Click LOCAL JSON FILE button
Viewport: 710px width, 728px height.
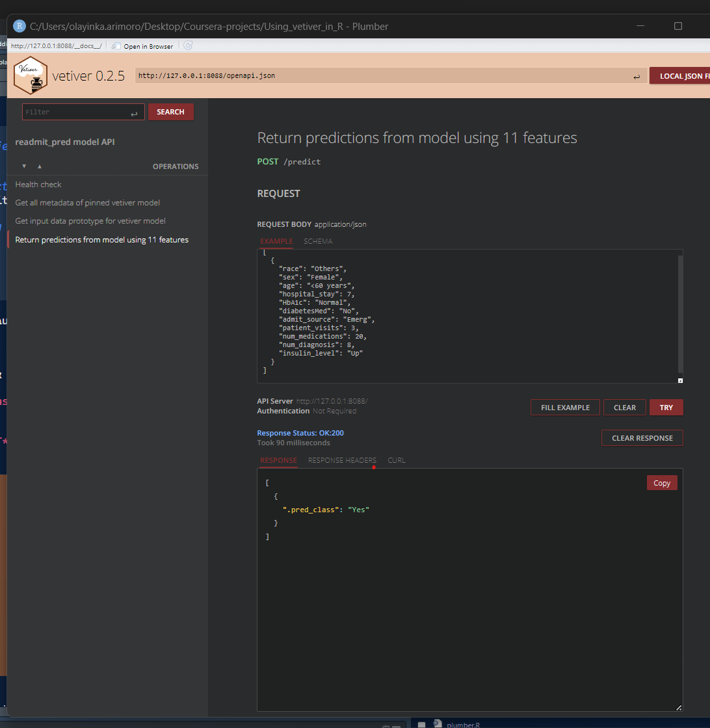point(680,75)
